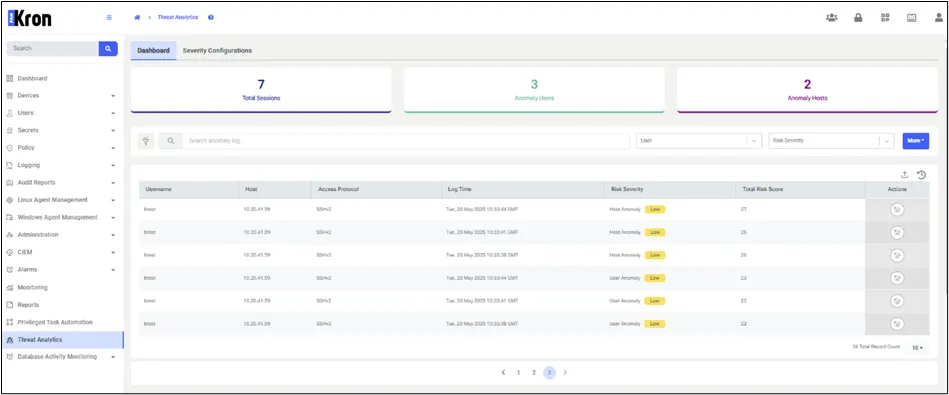The height and width of the screenshot is (395, 949).
Task: Click the Anomaly Hosts card
Action: click(x=807, y=90)
